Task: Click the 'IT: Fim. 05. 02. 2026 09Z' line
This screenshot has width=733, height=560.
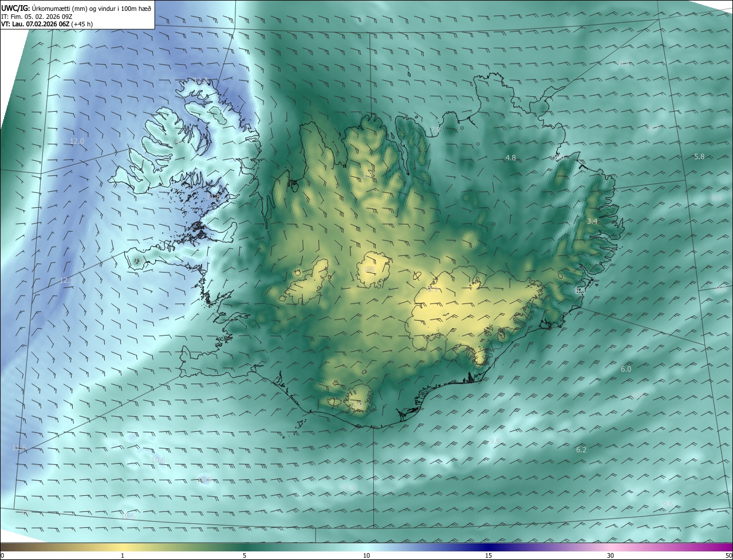Action: pos(37,17)
